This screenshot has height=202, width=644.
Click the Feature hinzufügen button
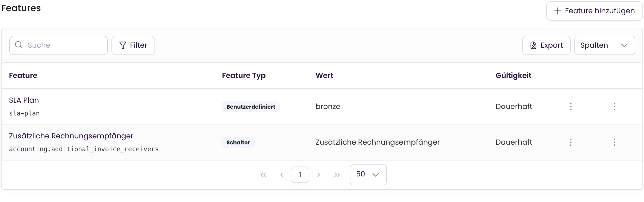coord(594,11)
